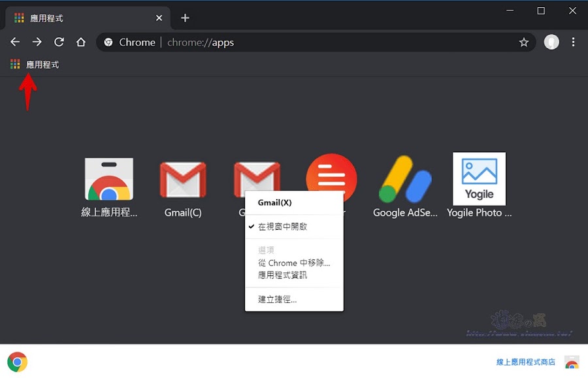The height and width of the screenshot is (378, 588).
Task: Close the 應用程式 tab
Action: pyautogui.click(x=159, y=18)
